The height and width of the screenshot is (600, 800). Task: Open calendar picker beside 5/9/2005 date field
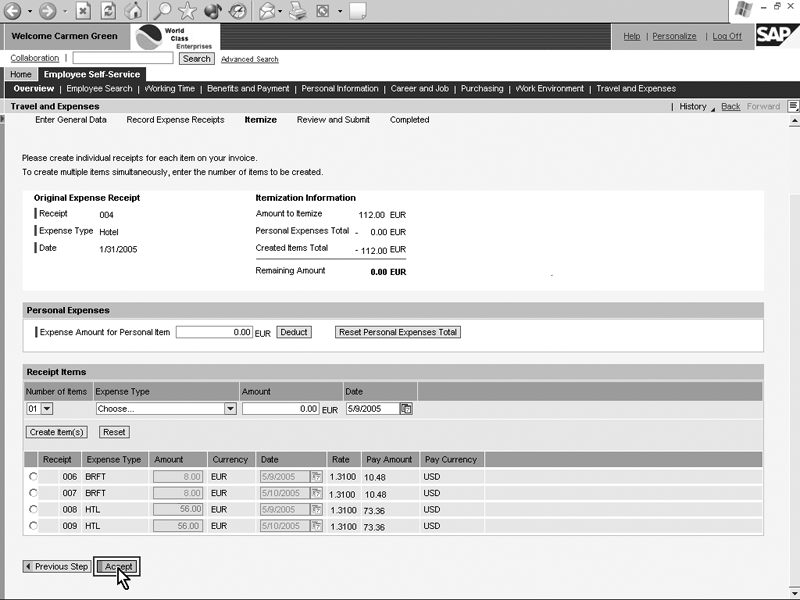[406, 408]
